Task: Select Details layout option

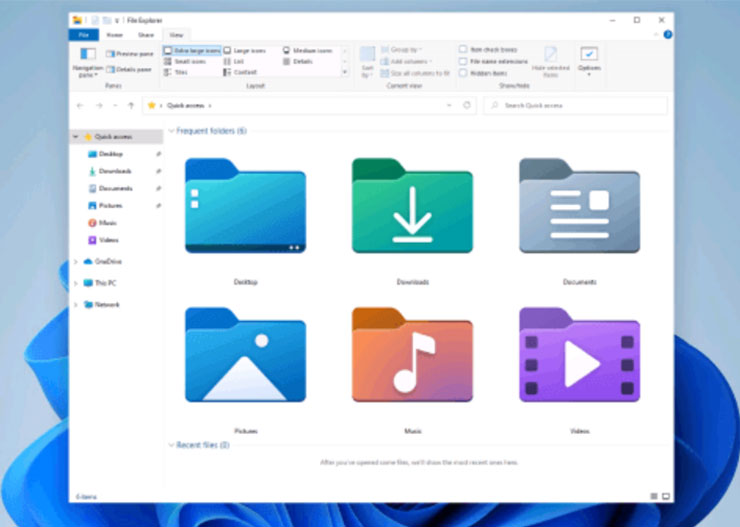Action: click(x=298, y=61)
